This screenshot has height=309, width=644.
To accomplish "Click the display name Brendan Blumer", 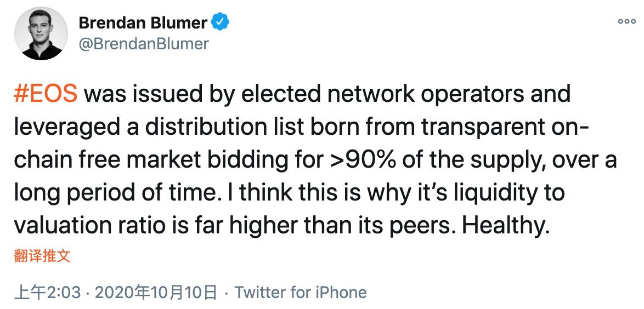I will (143, 22).
